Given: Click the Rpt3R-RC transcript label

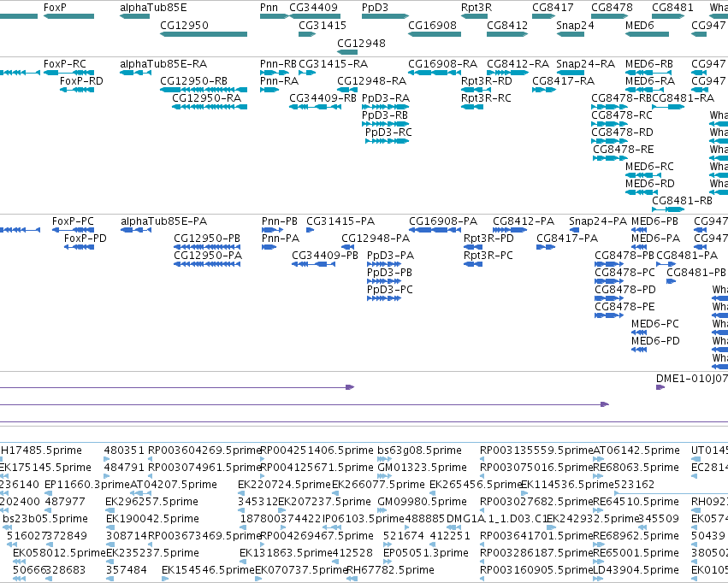Looking at the screenshot, I should point(486,97).
